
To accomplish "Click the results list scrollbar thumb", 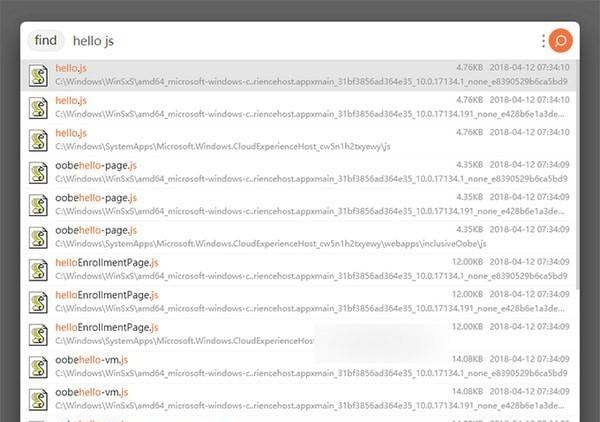I will pos(577,174).
